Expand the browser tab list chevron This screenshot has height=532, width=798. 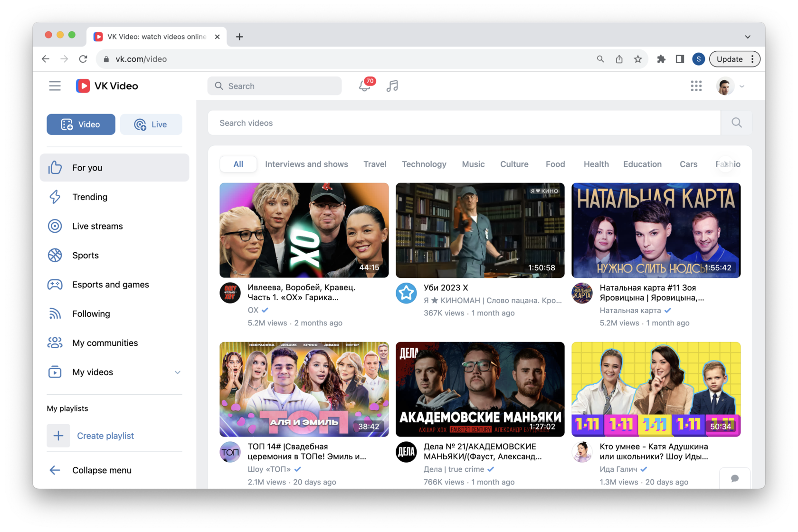pos(747,37)
